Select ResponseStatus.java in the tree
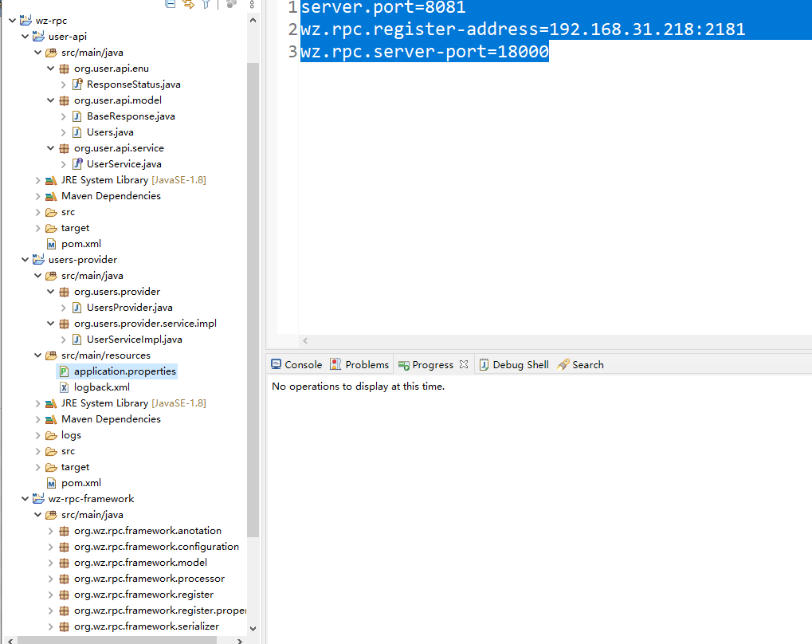The image size is (812, 644). click(133, 84)
